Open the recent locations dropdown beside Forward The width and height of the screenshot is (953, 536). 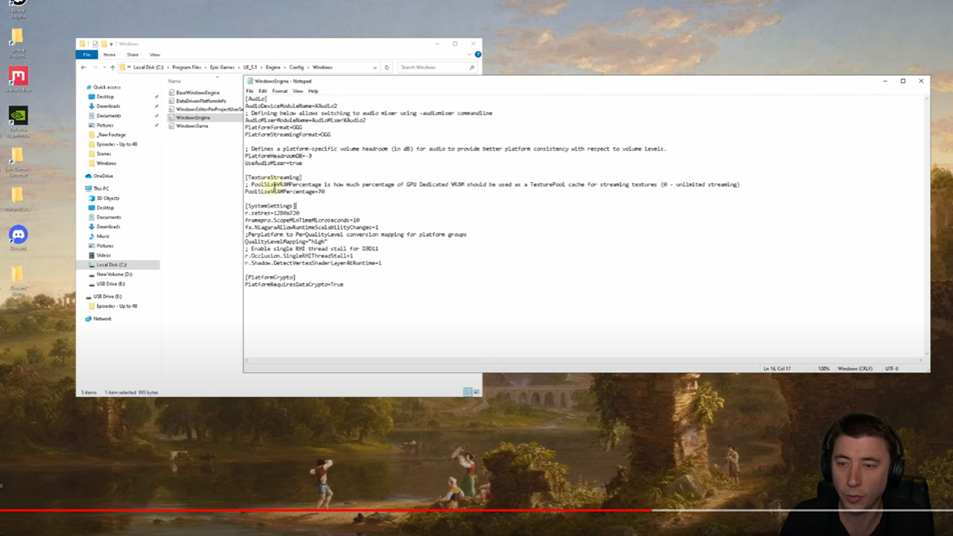coord(105,67)
